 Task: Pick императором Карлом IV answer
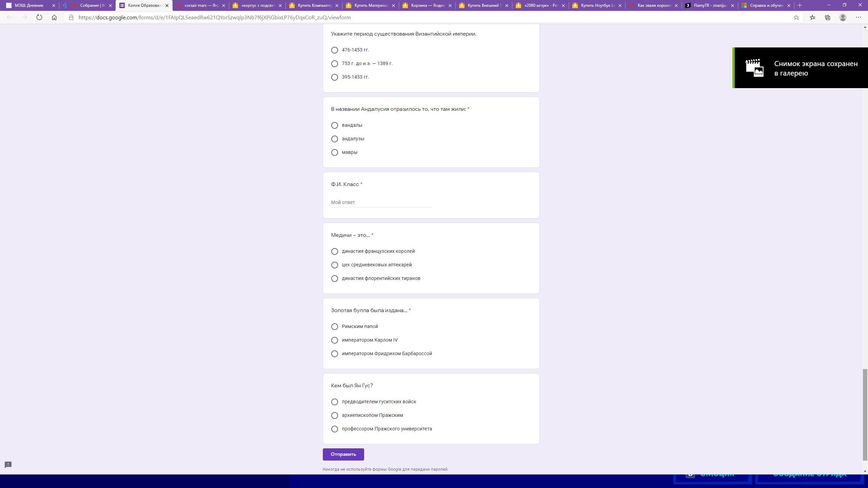tap(335, 340)
